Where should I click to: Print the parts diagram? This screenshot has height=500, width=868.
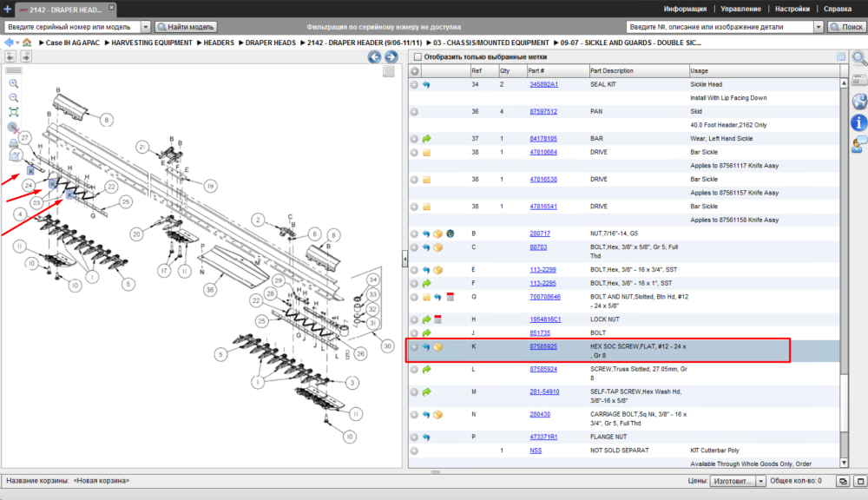14,143
